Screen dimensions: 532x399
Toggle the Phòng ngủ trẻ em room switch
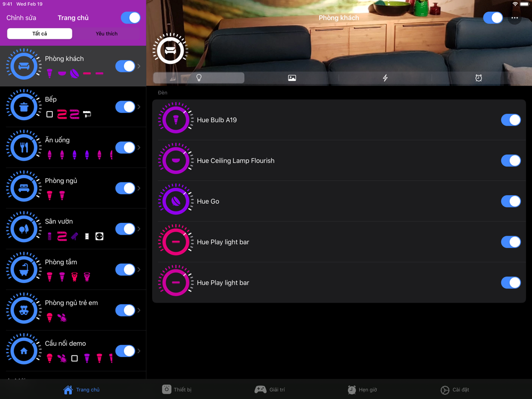click(125, 311)
